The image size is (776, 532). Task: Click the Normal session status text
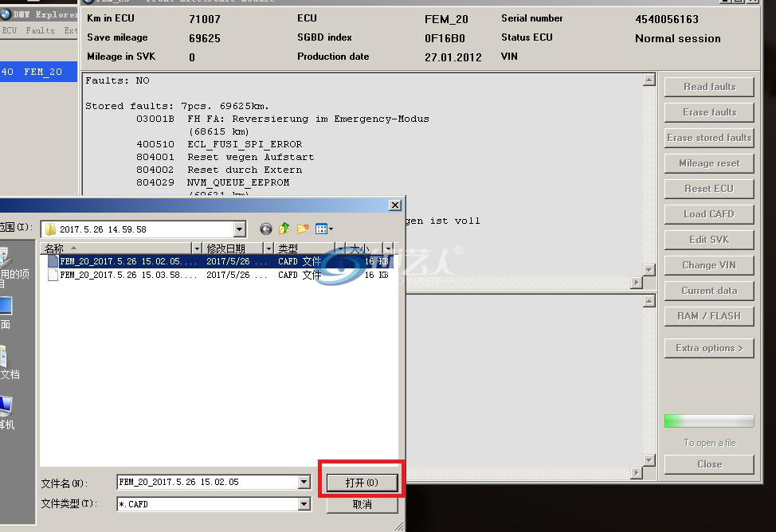pos(677,38)
